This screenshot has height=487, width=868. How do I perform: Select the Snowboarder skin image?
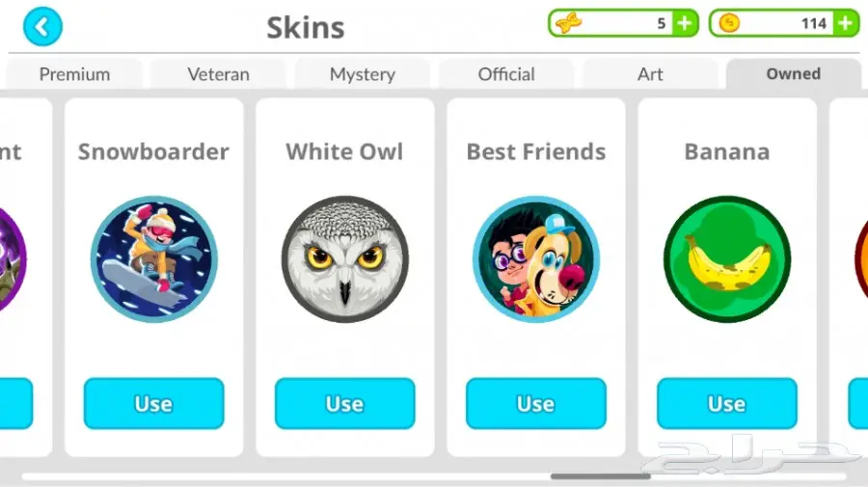[154, 259]
